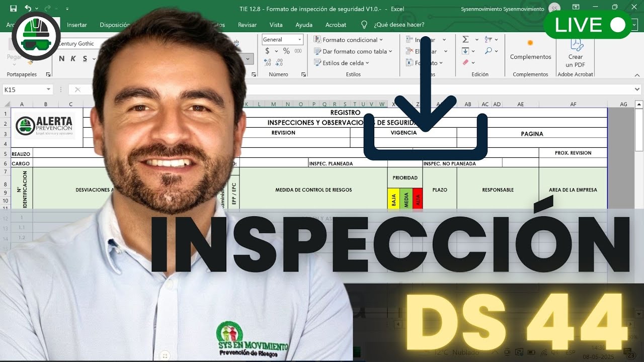Image resolution: width=644 pixels, height=362 pixels.
Task: Select row 6 header
Action: [x=6, y=163]
